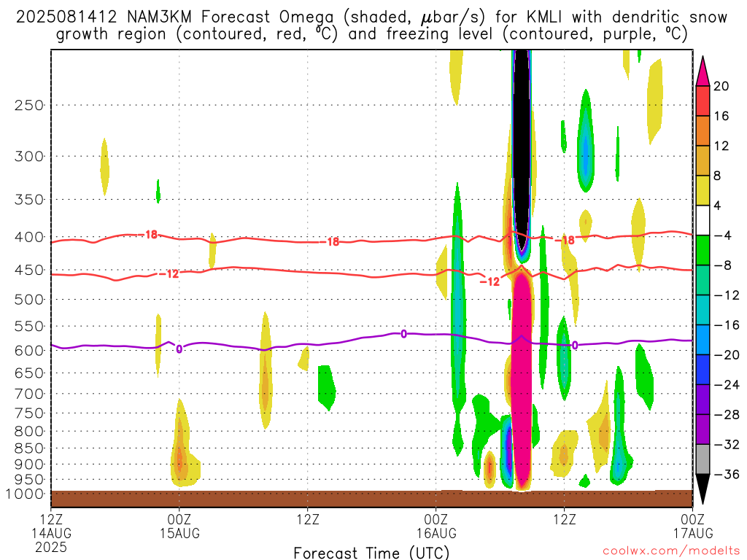The height and width of the screenshot is (560, 747).
Task: Click the purple 0 freezing level label near 00Z 15AUG
Action: click(179, 349)
